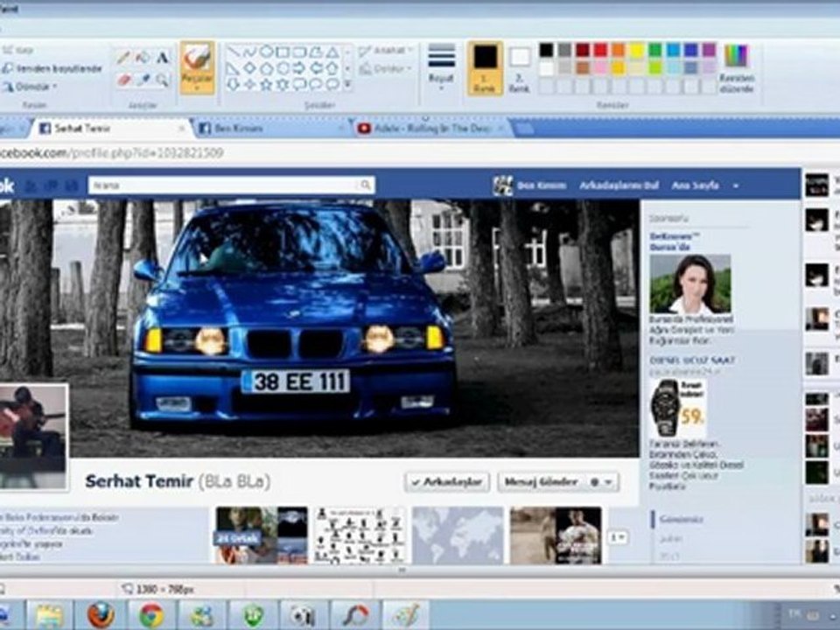This screenshot has width=840, height=630.
Task: Choose the Line shape
Action: pos(233,52)
